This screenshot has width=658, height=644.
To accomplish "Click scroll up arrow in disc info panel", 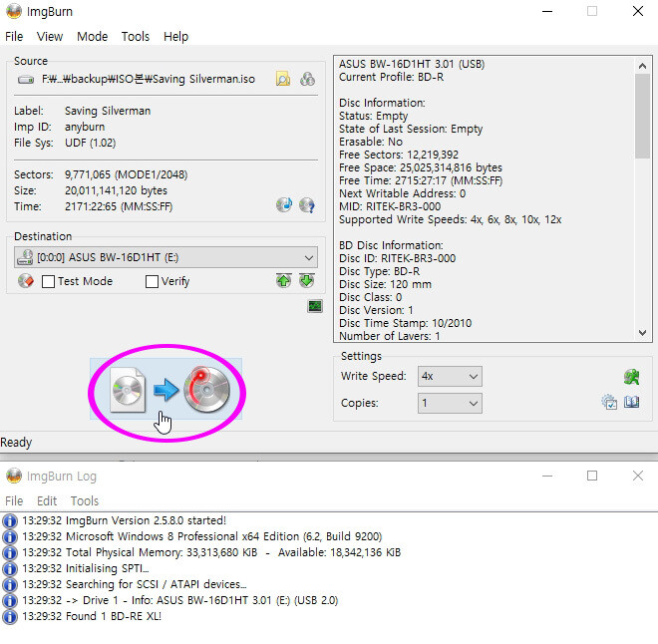I will pyautogui.click(x=642, y=66).
